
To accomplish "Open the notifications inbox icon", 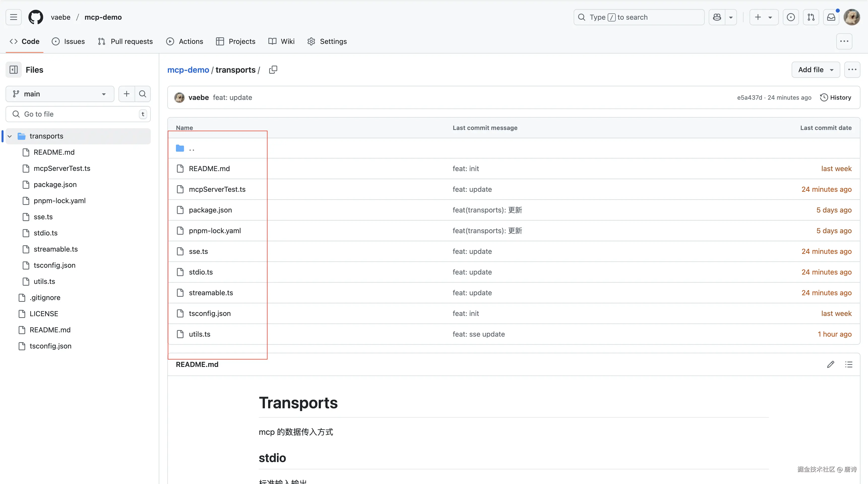I will 831,17.
